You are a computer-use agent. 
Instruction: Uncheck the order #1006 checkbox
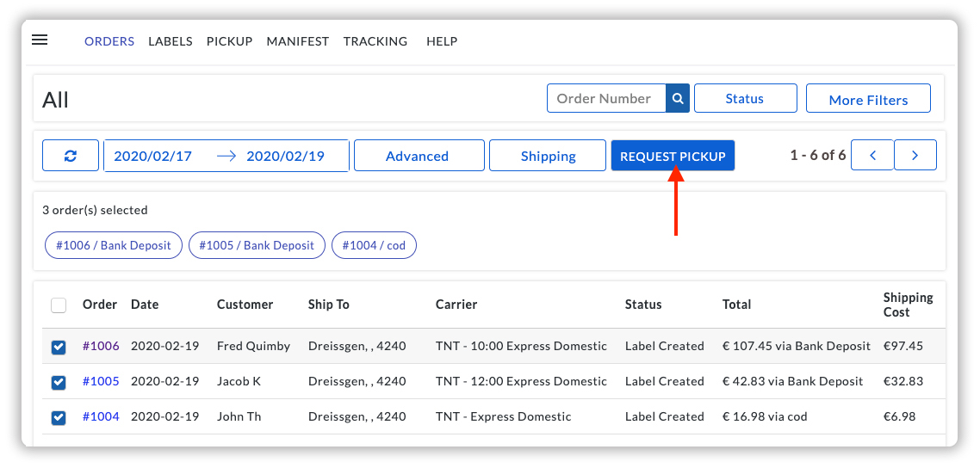58,347
